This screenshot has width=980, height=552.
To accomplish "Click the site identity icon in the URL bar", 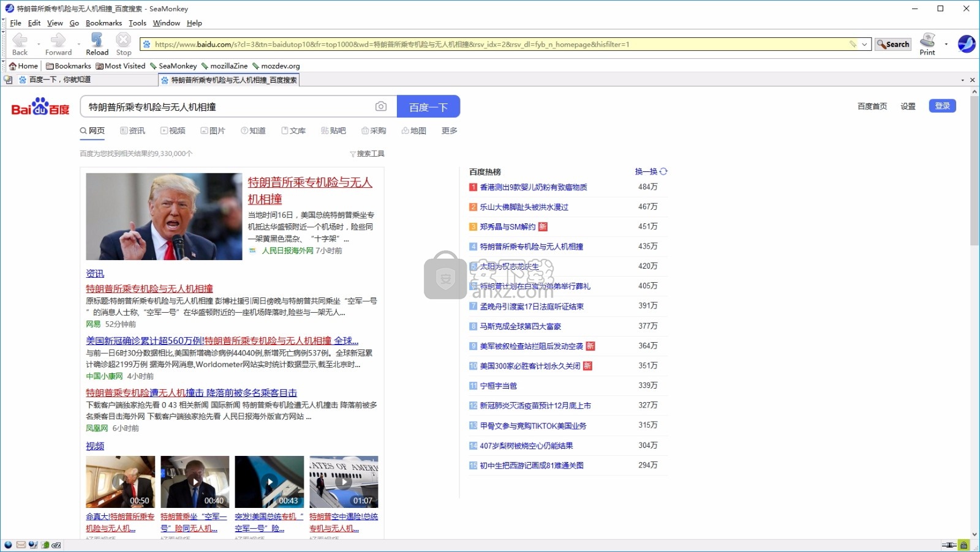I will click(147, 44).
